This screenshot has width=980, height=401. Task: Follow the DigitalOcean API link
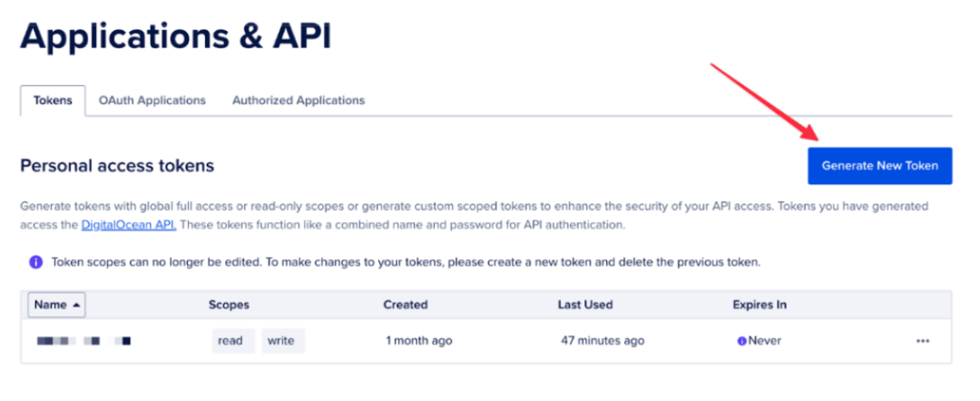[129, 226]
